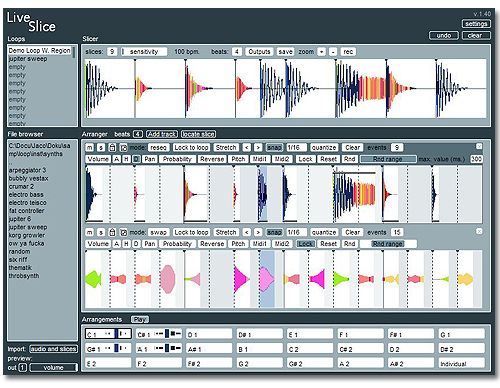Click the camera-like icon on the reseq track

(123, 148)
